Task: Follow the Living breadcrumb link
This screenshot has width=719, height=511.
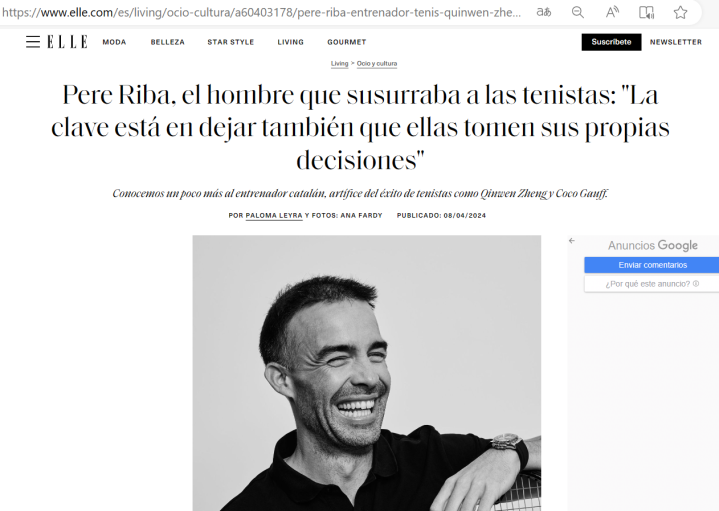Action: click(x=339, y=64)
